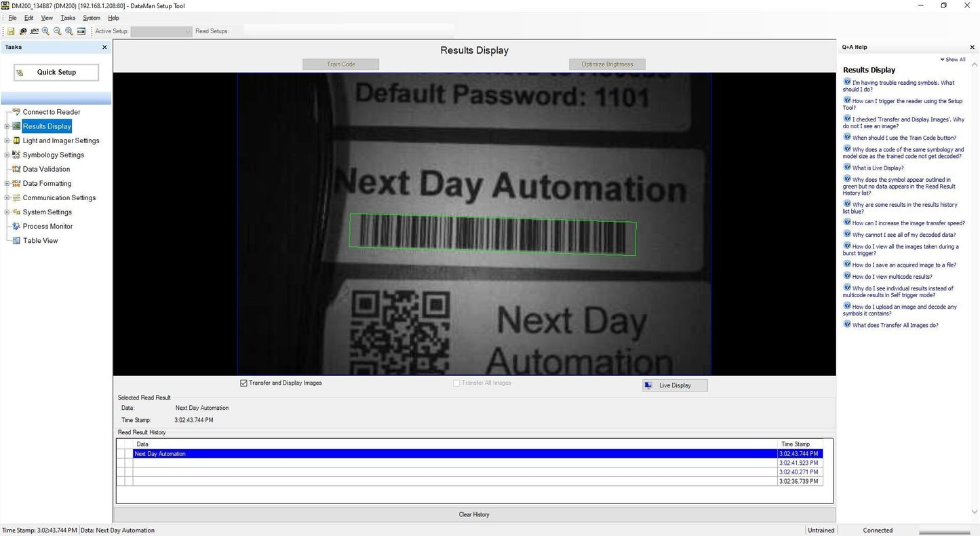Open Table View in the task tree
The height and width of the screenshot is (536, 980).
[40, 241]
